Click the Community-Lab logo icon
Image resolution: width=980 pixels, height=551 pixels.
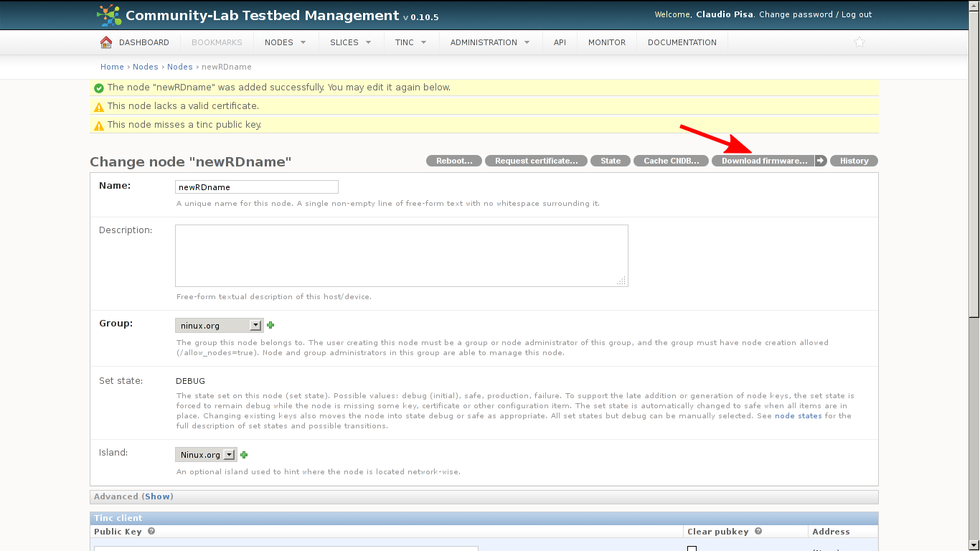[109, 15]
